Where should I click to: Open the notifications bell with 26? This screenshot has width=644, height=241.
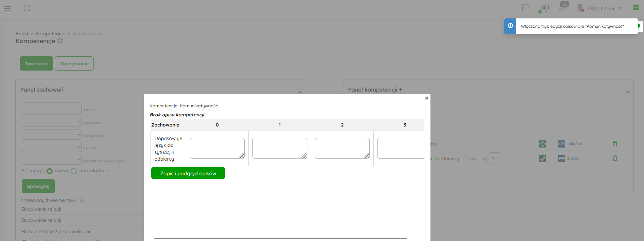tap(563, 8)
